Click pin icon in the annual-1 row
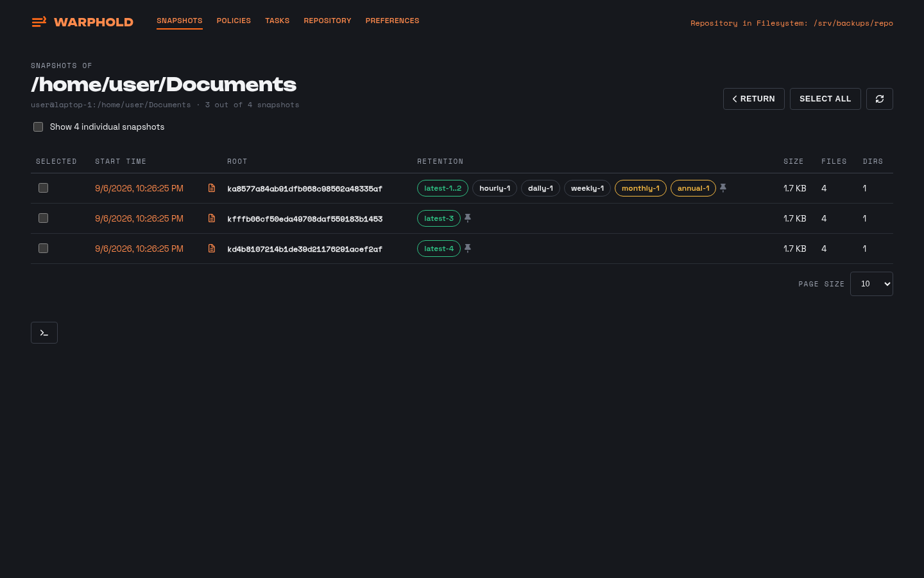Screen dimensions: 924x578 (x=723, y=188)
